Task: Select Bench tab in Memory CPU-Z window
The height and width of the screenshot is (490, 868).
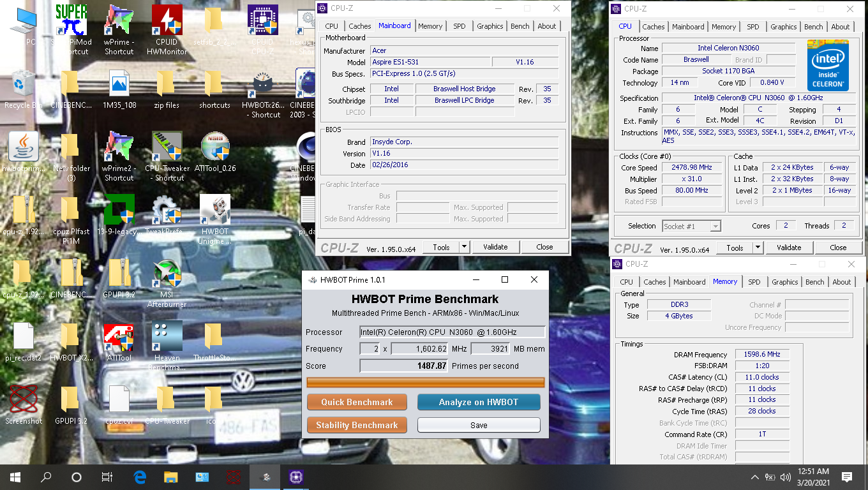Action: (814, 282)
